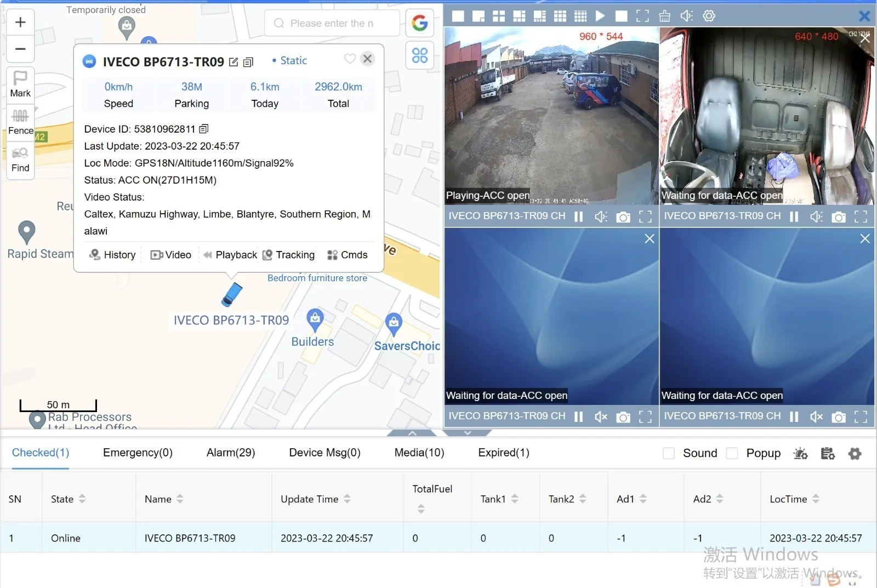Zoom in the map
This screenshot has width=877, height=588.
pos(20,22)
